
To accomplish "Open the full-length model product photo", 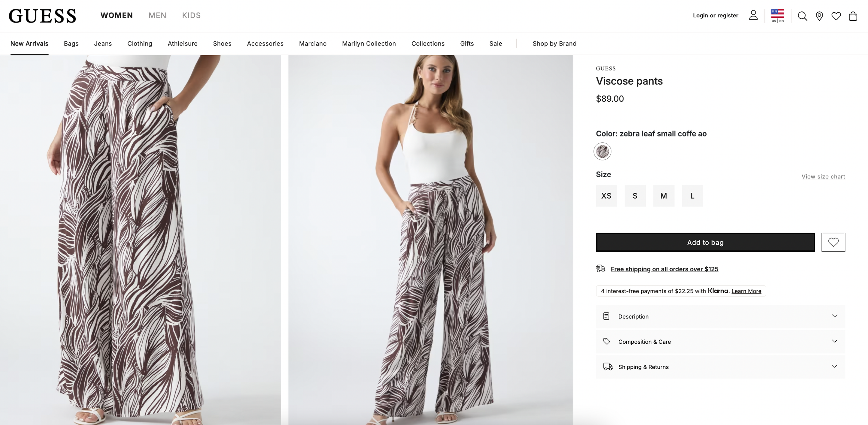I will click(430, 240).
